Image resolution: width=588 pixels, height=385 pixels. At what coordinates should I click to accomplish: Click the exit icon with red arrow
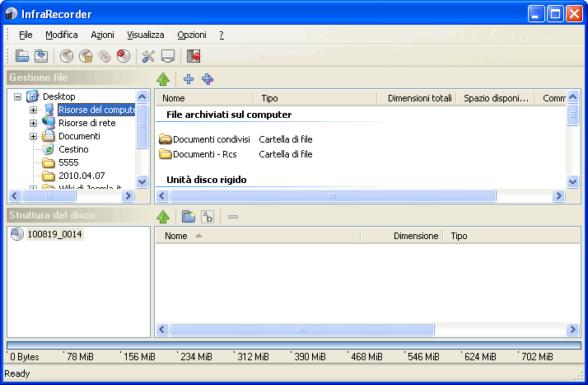click(194, 56)
